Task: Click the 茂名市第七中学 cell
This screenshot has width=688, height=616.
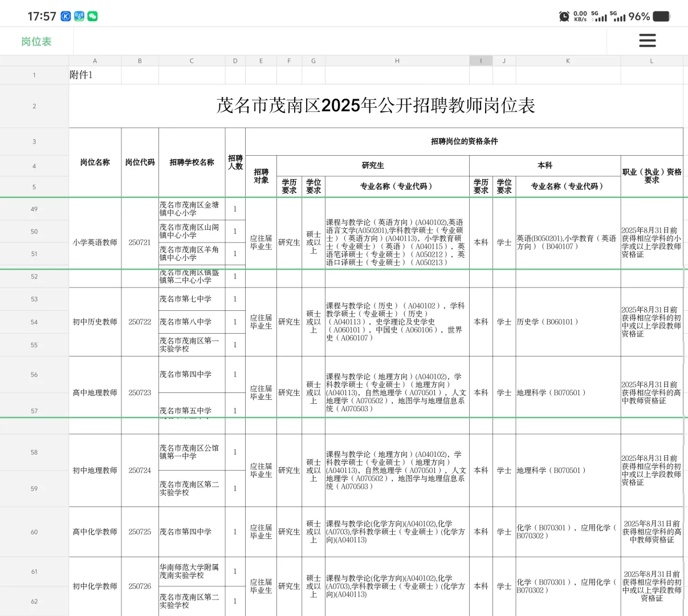Action: [x=192, y=299]
